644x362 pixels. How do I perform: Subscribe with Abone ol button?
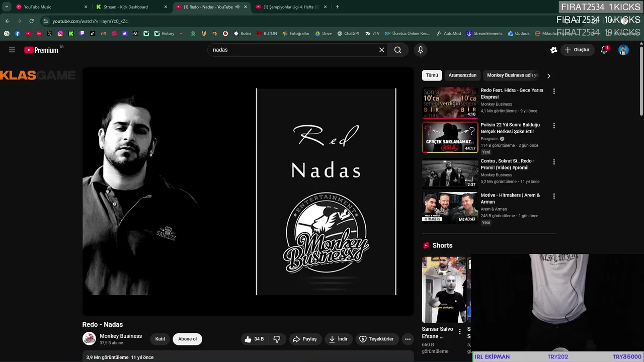(187, 339)
